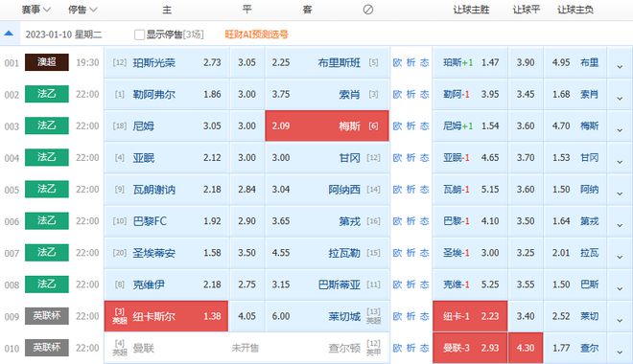
Task: Select 巴黎FC home win odds 1.92
Action: tap(167, 221)
